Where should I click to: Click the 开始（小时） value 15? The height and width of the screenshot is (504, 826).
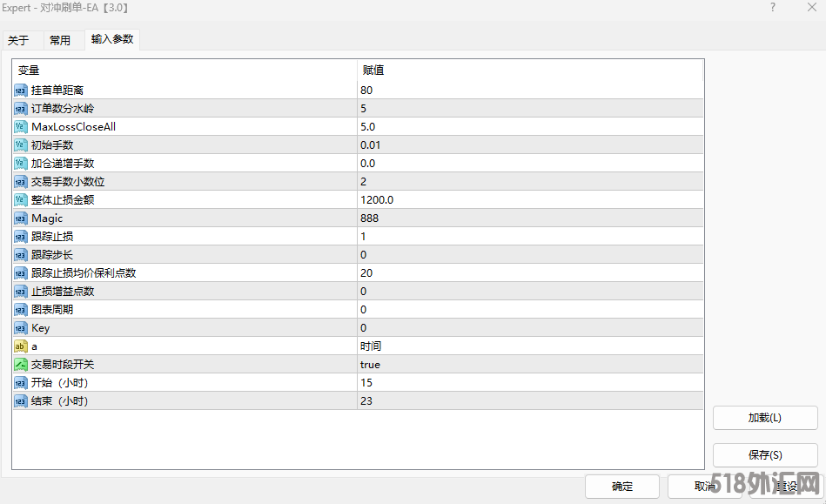coord(366,383)
